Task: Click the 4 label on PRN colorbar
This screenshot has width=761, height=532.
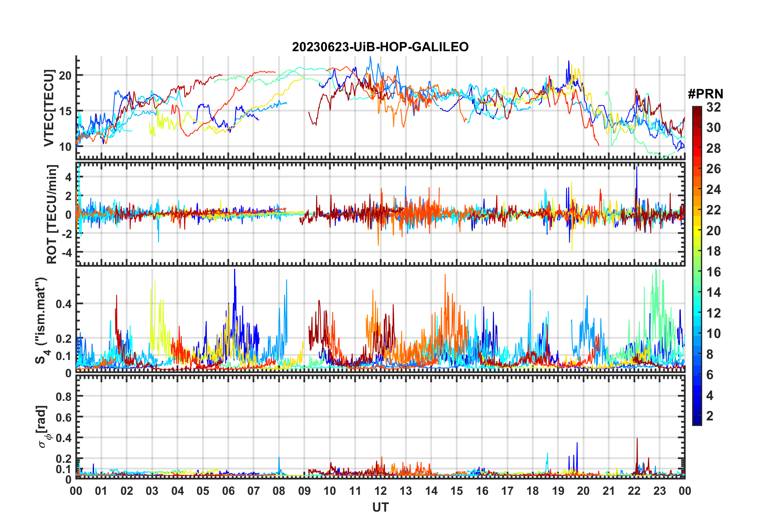Action: 710,396
